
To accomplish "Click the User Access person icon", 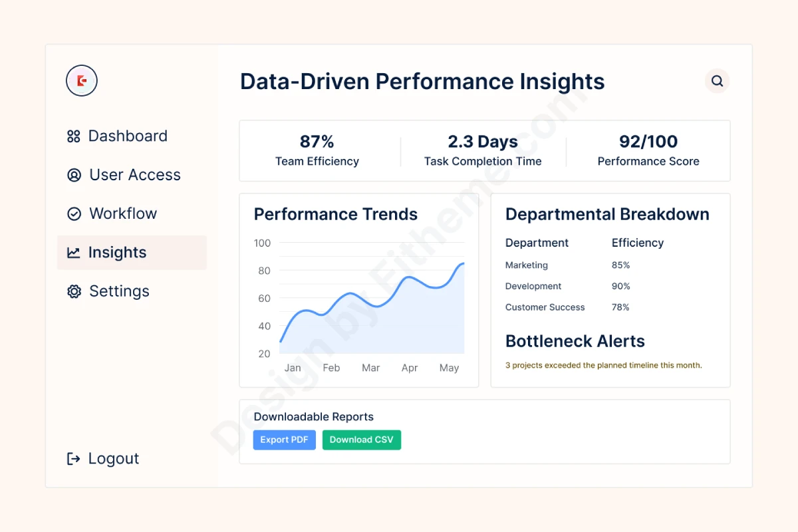I will [x=74, y=175].
